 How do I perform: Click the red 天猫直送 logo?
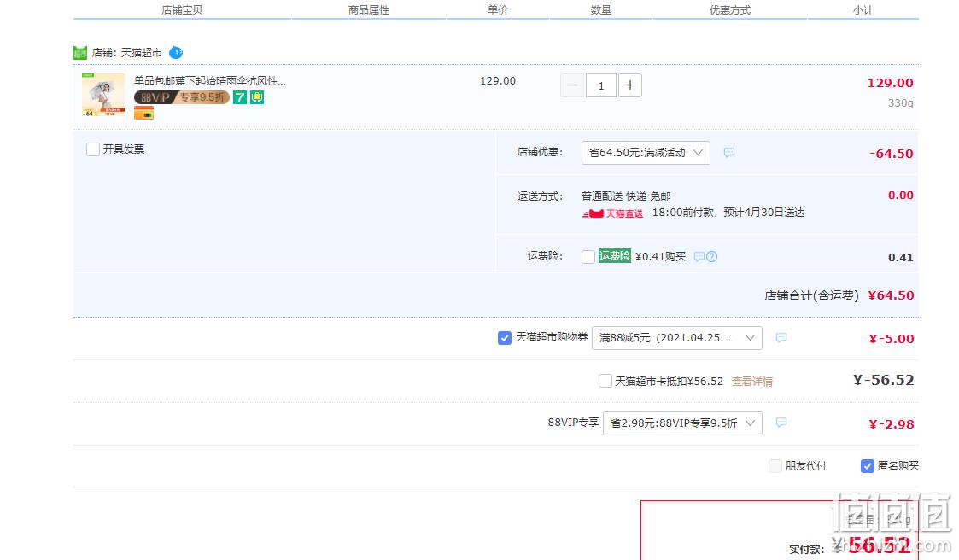coord(613,213)
